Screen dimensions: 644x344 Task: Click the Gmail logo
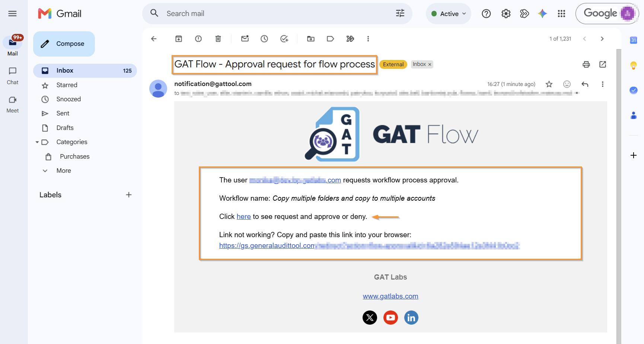pyautogui.click(x=60, y=14)
